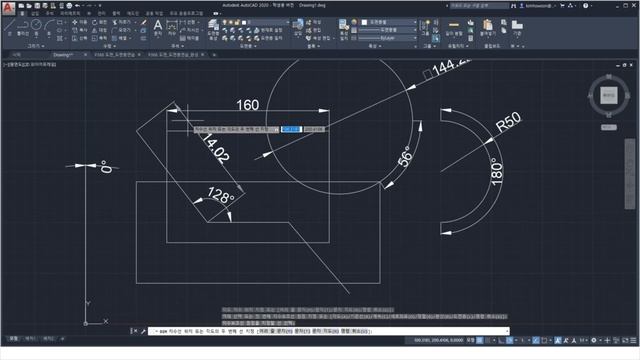
Task: Switch to the 배치2 layout tab
Action: coord(48,339)
